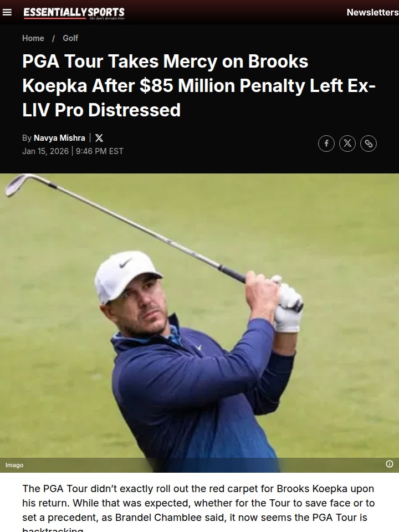Share article via round X icon
Image resolution: width=399 pixels, height=532 pixels.
coord(347,143)
